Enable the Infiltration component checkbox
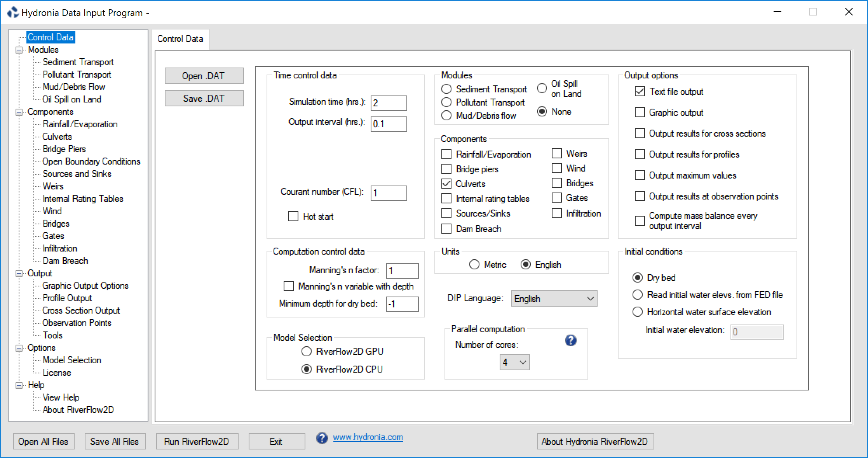 (557, 213)
